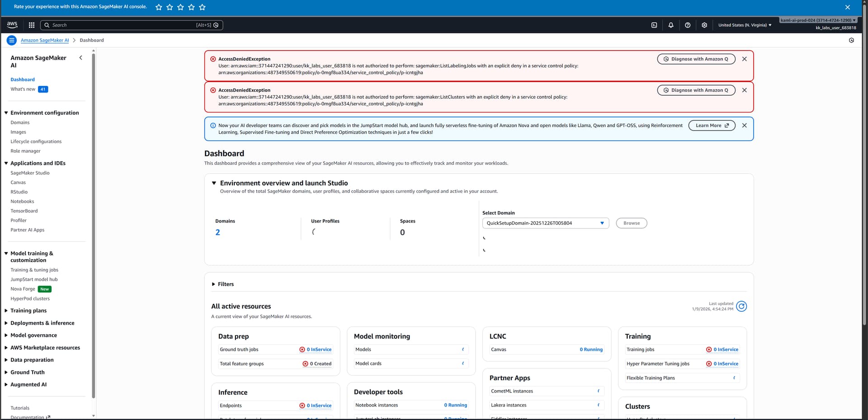Image resolution: width=868 pixels, height=420 pixels.
Task: Rate the console three stars
Action: pos(180,7)
